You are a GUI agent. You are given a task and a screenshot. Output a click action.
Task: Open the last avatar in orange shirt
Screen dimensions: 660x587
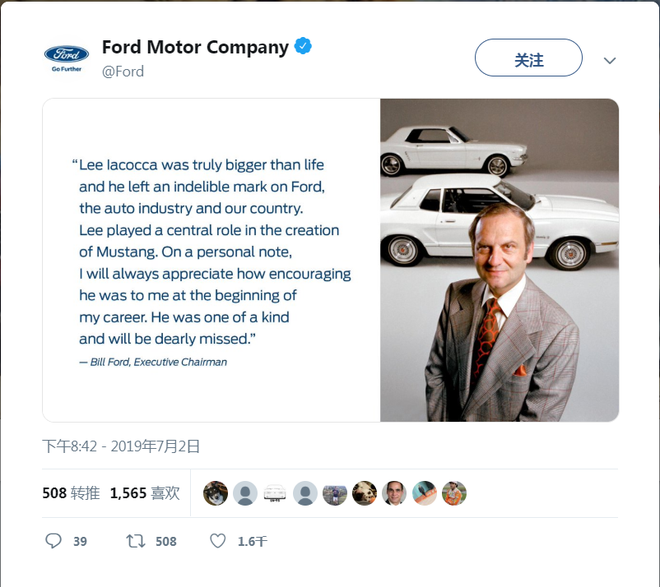point(454,493)
